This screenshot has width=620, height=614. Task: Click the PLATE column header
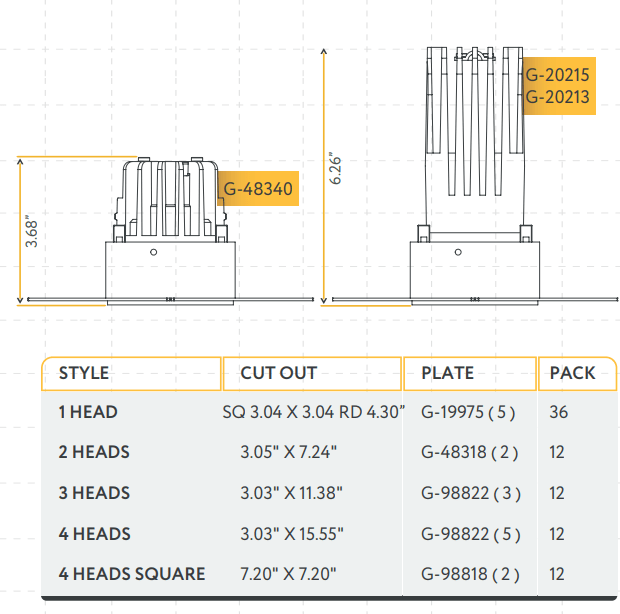click(447, 373)
